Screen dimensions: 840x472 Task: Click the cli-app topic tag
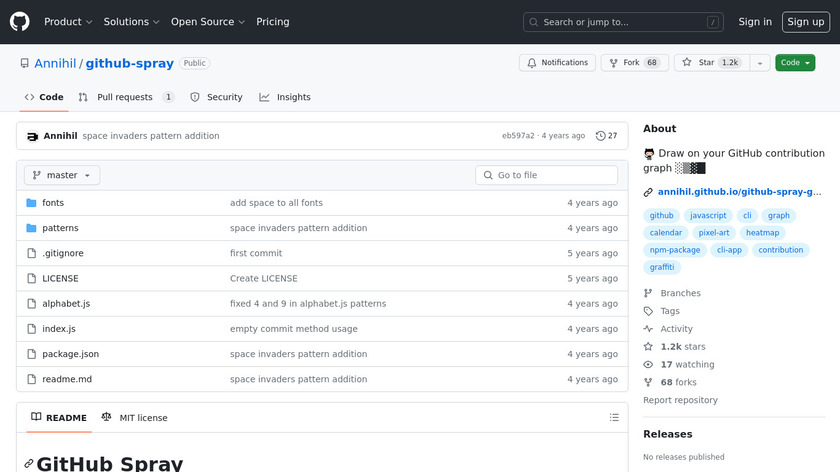[x=729, y=250]
